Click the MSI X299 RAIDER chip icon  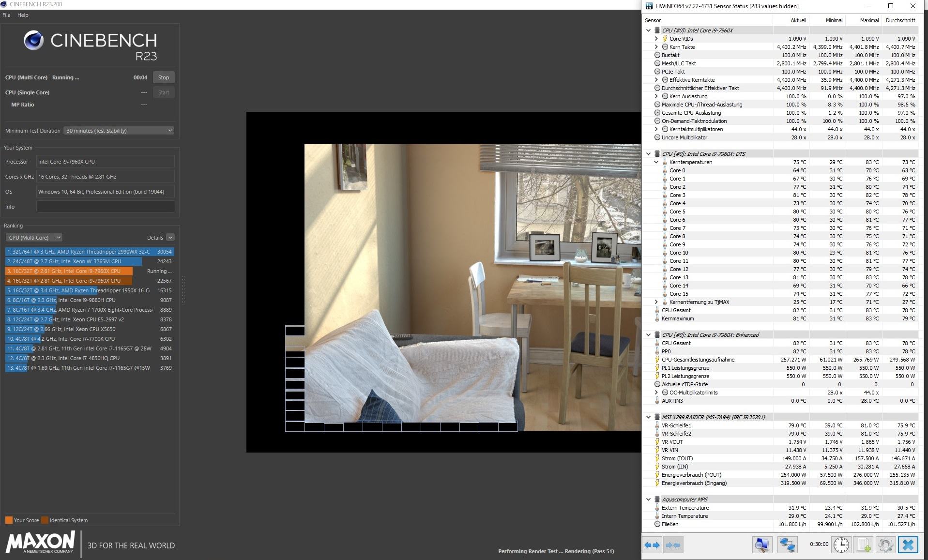click(x=657, y=417)
